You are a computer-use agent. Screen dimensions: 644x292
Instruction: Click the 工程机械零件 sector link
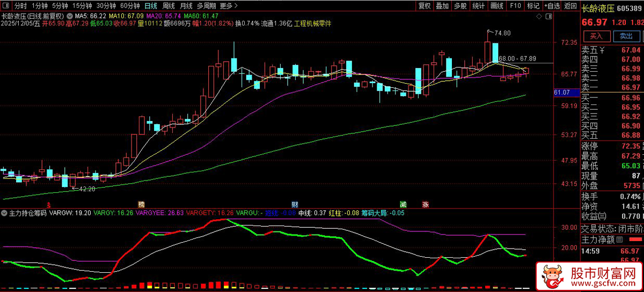(x=313, y=24)
